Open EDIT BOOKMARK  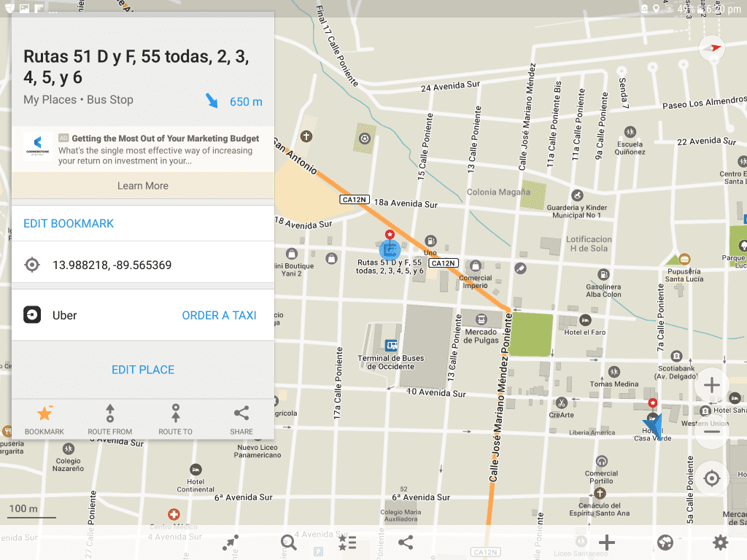point(68,224)
